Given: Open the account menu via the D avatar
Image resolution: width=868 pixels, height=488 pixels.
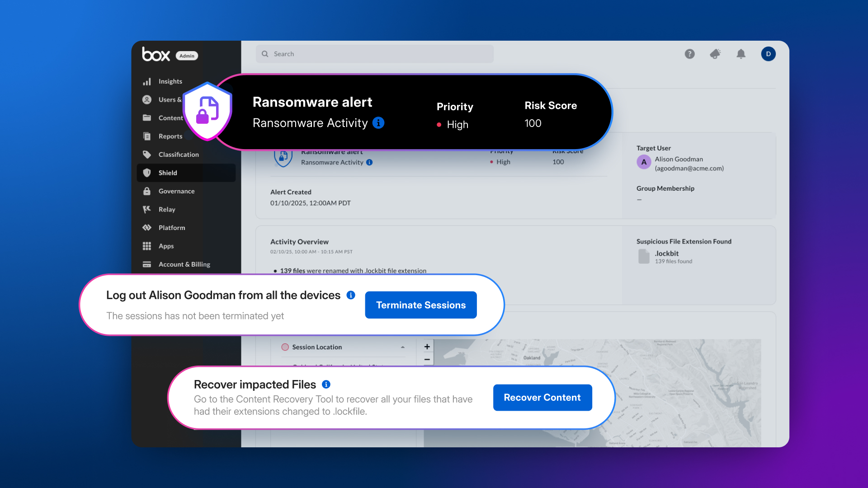Looking at the screenshot, I should point(769,54).
